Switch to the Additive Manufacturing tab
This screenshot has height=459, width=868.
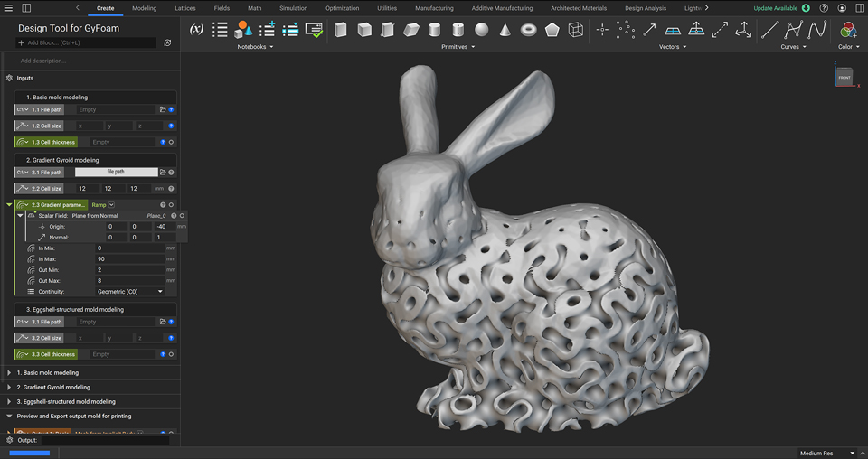coord(502,8)
